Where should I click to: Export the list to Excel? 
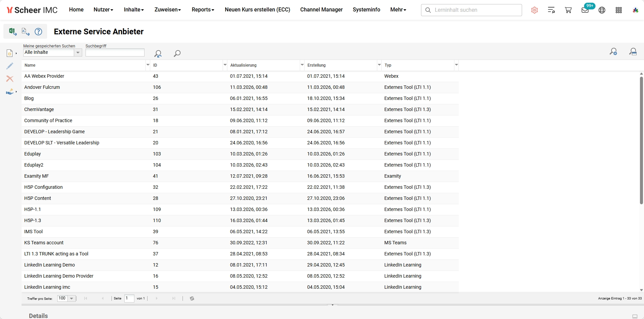12,31
